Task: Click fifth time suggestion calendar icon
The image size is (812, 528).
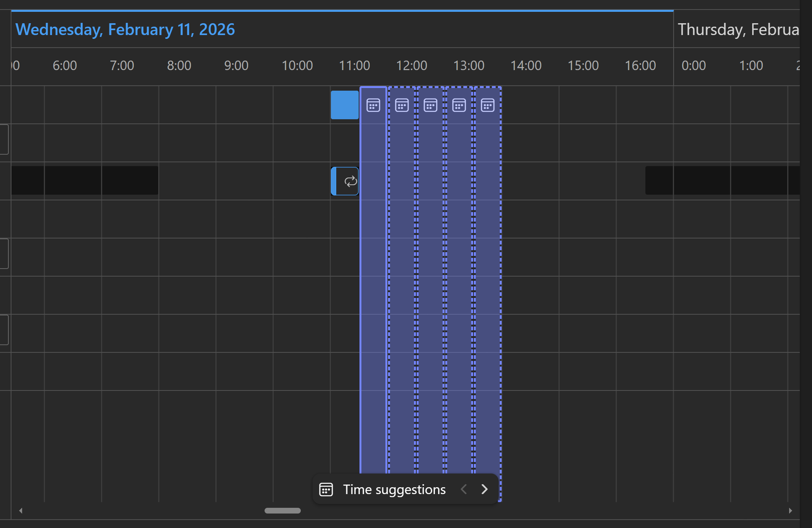Action: click(488, 105)
